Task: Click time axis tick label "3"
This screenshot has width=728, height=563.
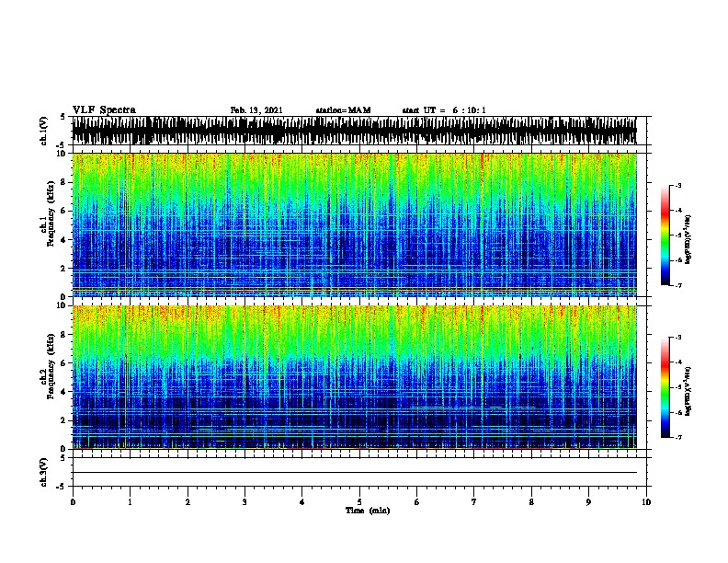Action: [x=245, y=502]
